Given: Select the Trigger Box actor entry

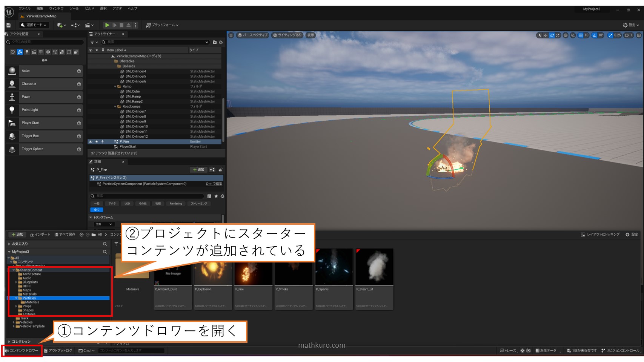Looking at the screenshot, I should click(x=45, y=136).
